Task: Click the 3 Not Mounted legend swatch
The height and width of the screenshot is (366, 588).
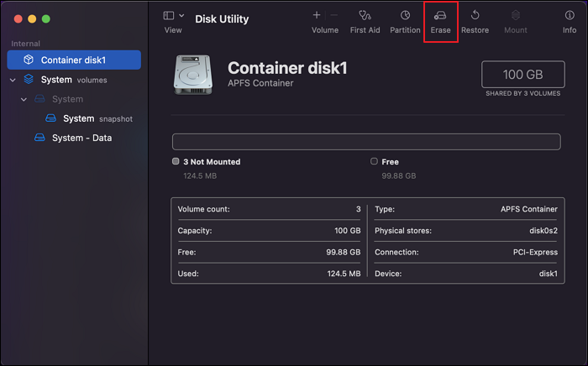Action: coord(176,161)
